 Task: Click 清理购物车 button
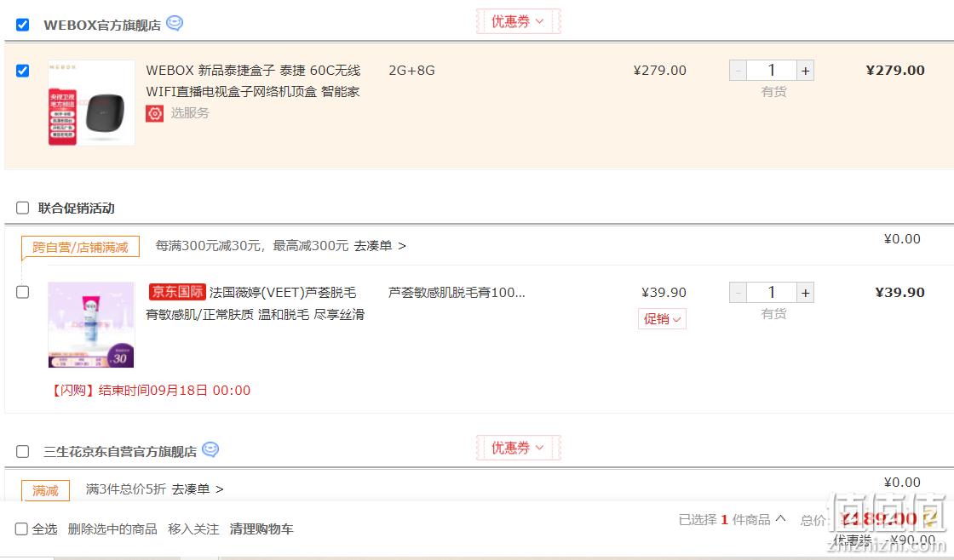[x=261, y=529]
